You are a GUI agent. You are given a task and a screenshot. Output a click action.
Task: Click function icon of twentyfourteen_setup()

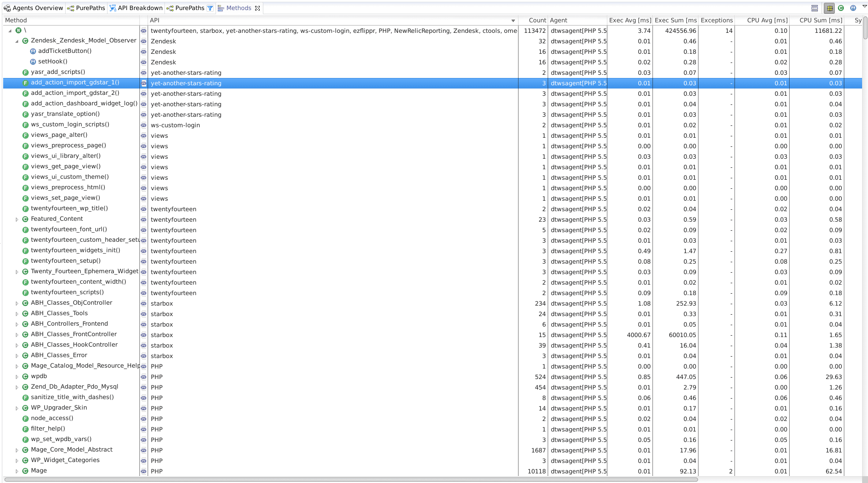pyautogui.click(x=26, y=261)
